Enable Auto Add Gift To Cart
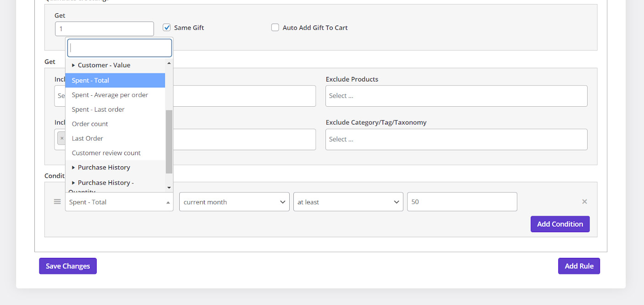This screenshot has height=305, width=644. coord(275,27)
